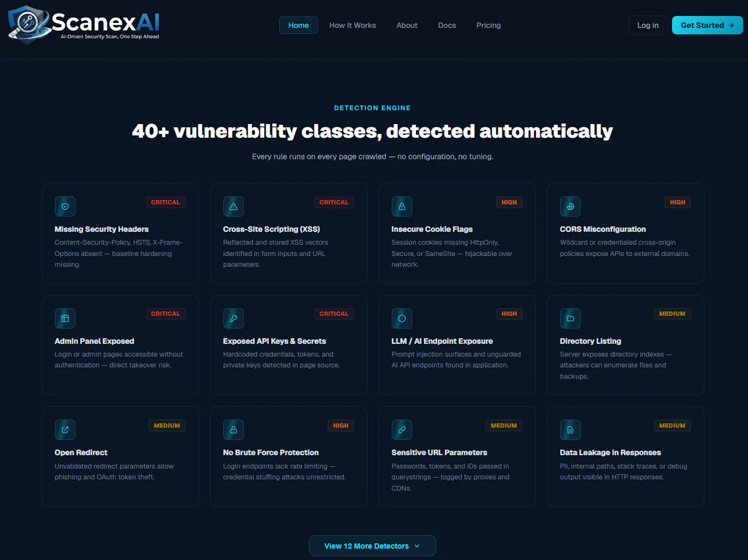Viewport: 748px width, 560px height.
Task: Click the arrow in Get Started button
Action: point(731,25)
